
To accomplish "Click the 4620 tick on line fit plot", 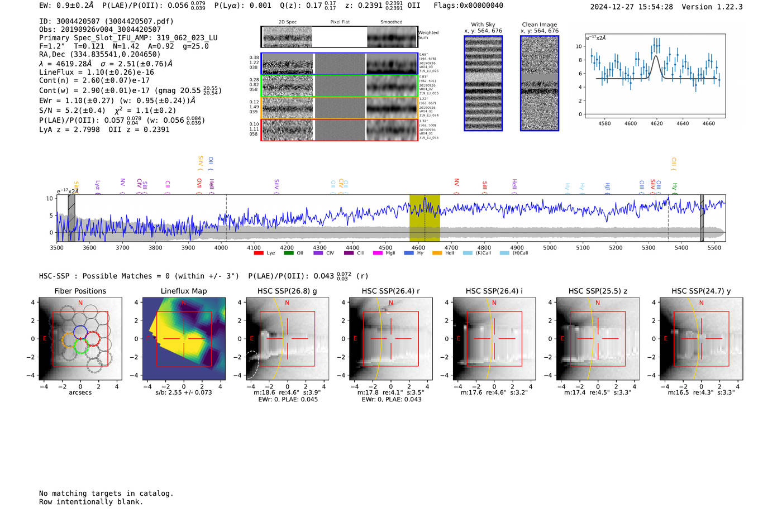I will tap(656, 123).
